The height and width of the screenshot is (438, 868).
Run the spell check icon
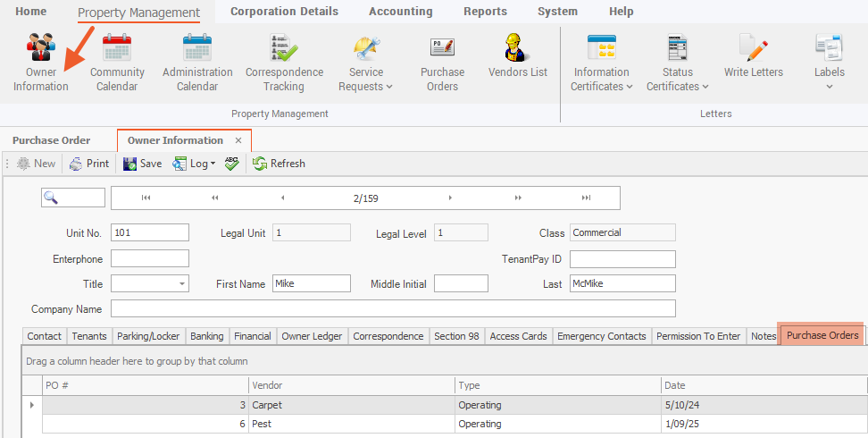coord(232,163)
